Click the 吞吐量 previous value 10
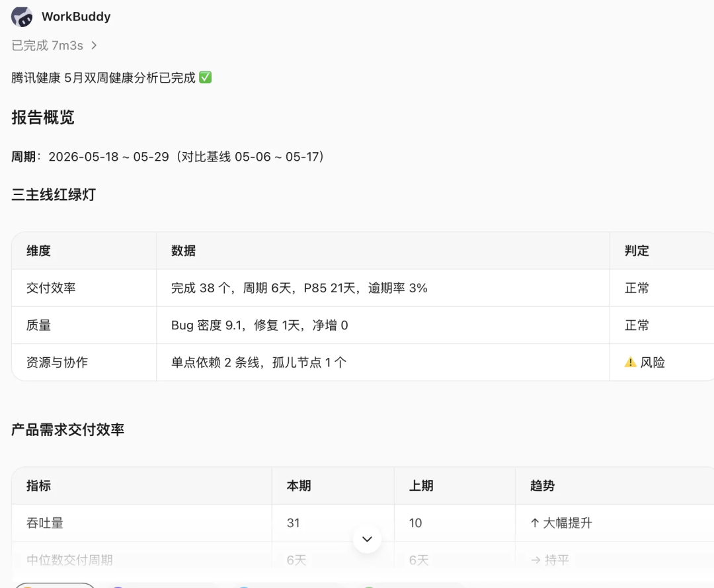 [415, 523]
